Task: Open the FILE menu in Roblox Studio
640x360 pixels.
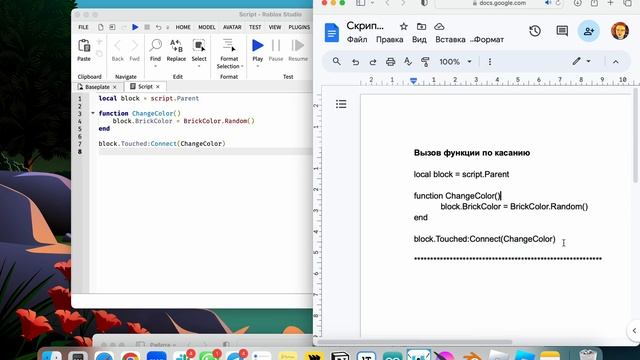Action: tap(83, 27)
